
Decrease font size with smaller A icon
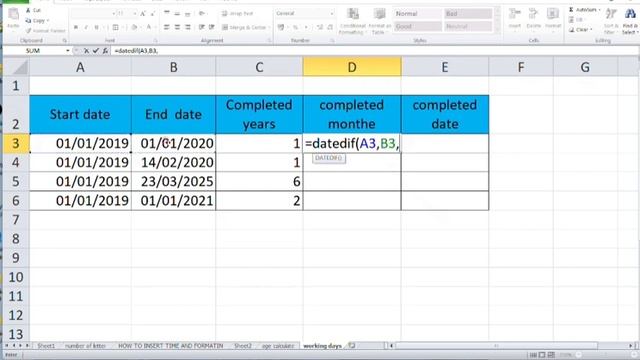[152, 13]
